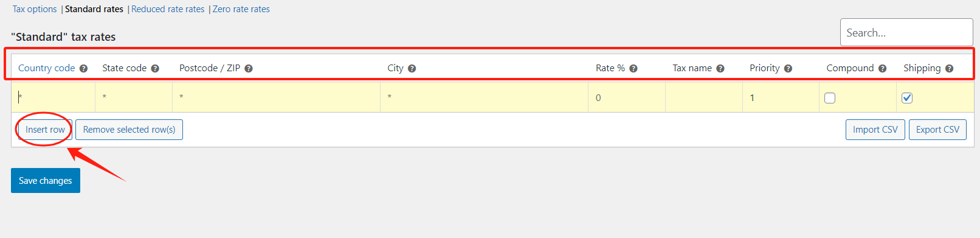Uncheck the Shipping checkbox in the row
Viewport: 980px width, 238px height.
(x=907, y=98)
